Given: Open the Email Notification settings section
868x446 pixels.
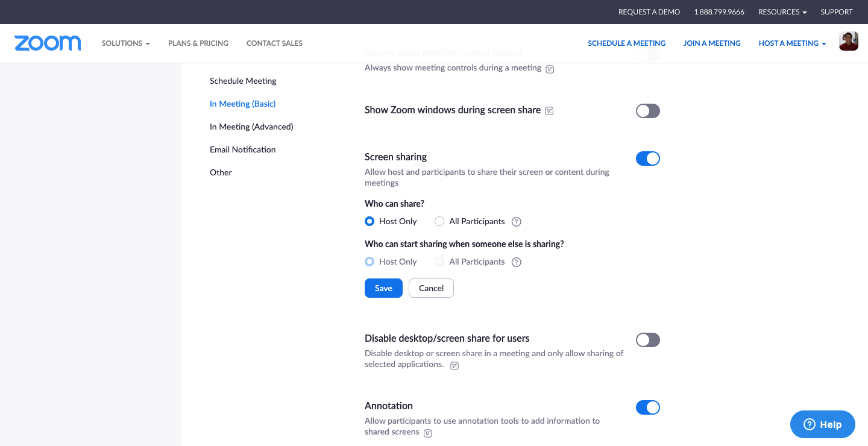Looking at the screenshot, I should click(x=243, y=149).
